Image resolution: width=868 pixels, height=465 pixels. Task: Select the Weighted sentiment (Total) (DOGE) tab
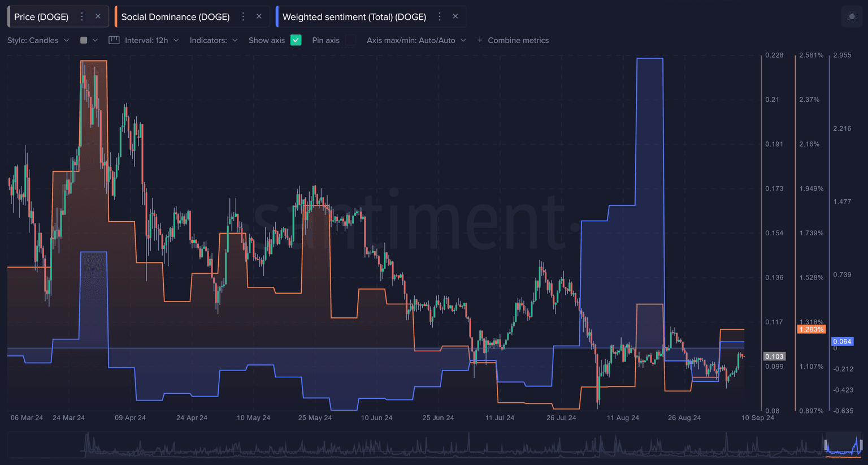[354, 17]
